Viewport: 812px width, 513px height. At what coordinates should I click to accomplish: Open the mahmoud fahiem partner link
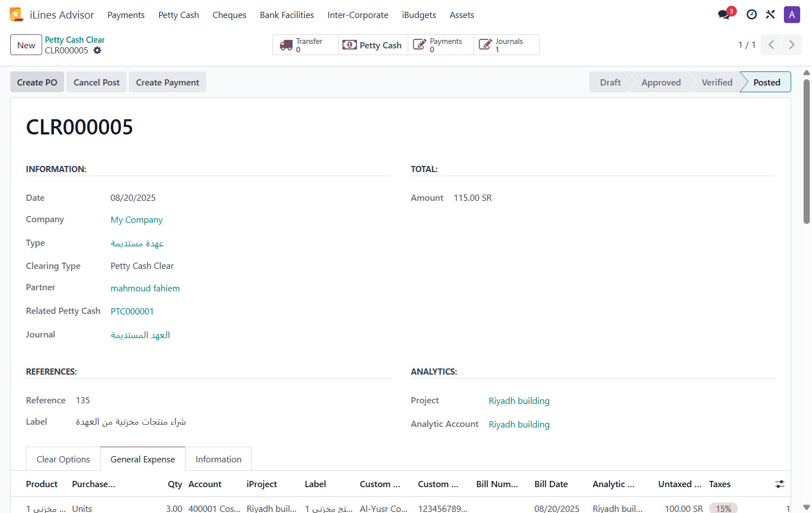(x=145, y=289)
